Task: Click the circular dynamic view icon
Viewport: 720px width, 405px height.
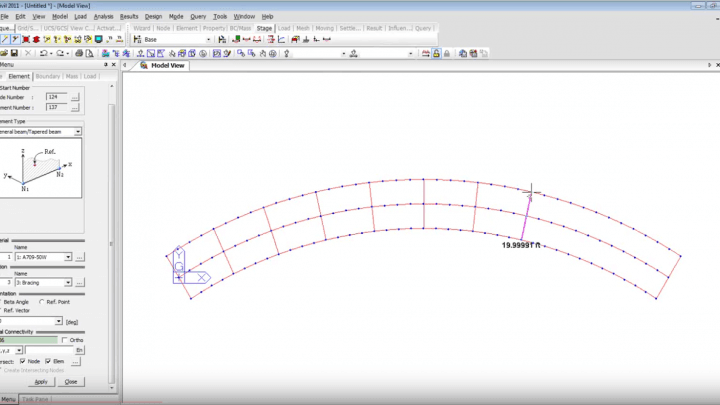Action: click(x=203, y=54)
